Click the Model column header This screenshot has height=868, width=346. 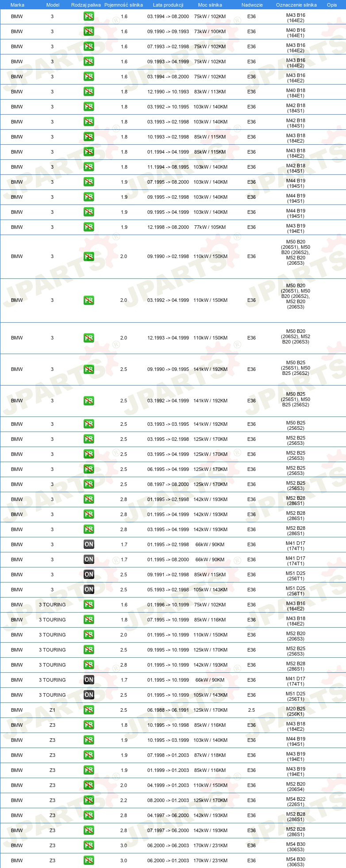pos(53,5)
